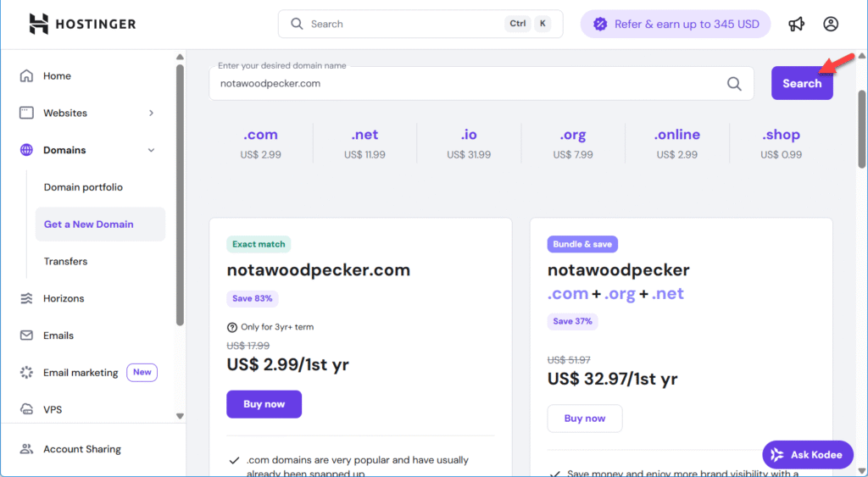Click the Save 37% badge
This screenshot has width=868, height=477.
click(572, 321)
